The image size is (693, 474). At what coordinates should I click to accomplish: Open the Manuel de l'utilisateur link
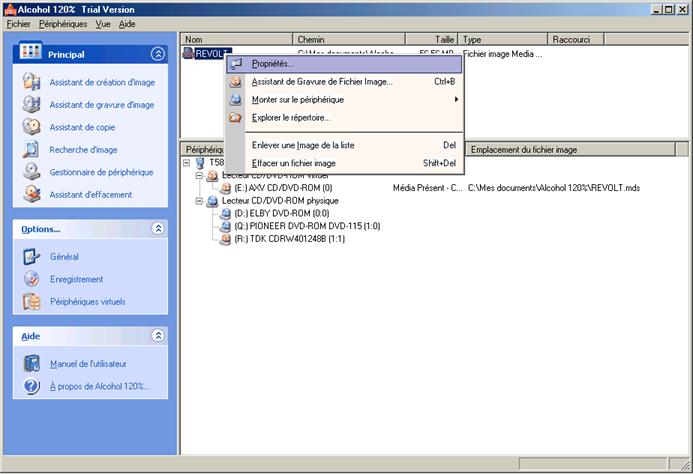tap(88, 364)
